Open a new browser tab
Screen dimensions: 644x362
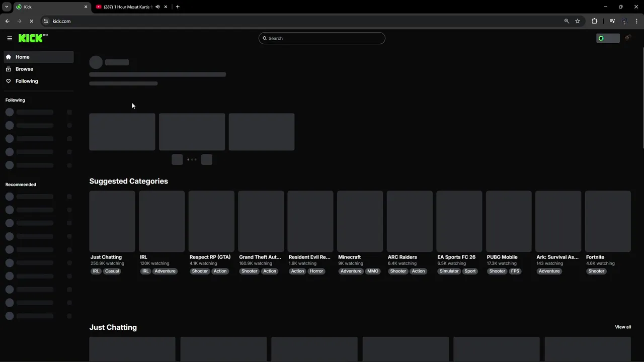(x=178, y=7)
